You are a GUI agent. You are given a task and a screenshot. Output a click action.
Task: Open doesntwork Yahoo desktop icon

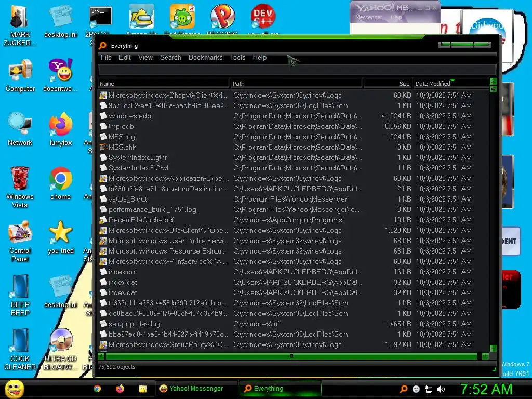pos(60,75)
